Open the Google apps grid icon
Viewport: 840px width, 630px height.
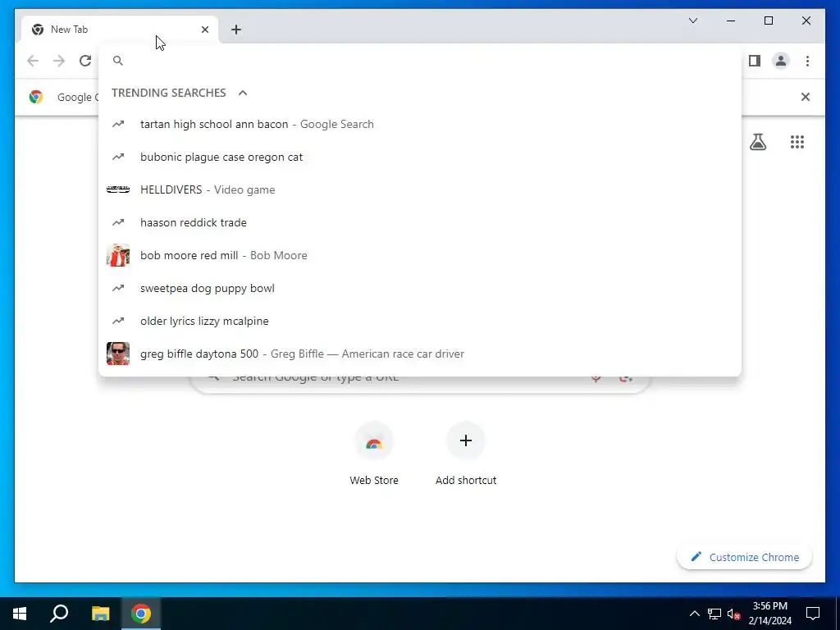tap(797, 142)
